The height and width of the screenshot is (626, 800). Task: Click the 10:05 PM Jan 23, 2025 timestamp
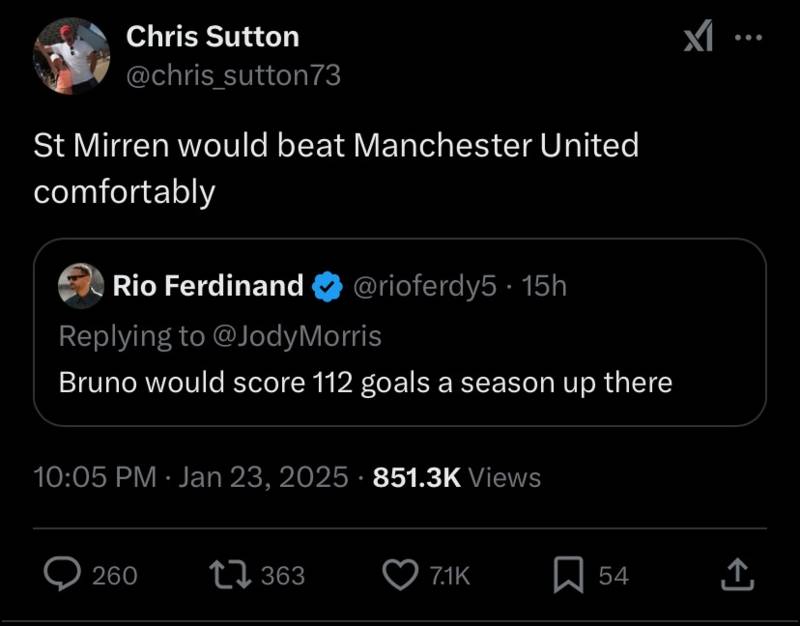(x=191, y=478)
